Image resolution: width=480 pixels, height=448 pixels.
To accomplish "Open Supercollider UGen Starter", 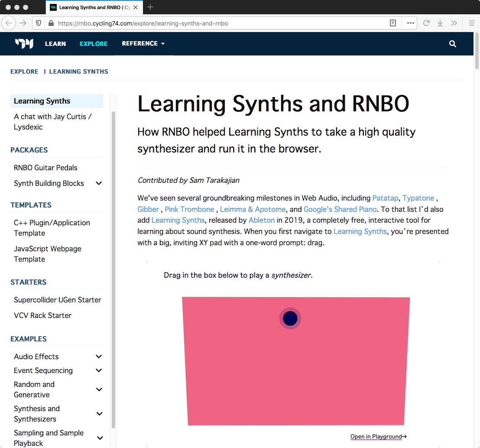I will pos(58,300).
